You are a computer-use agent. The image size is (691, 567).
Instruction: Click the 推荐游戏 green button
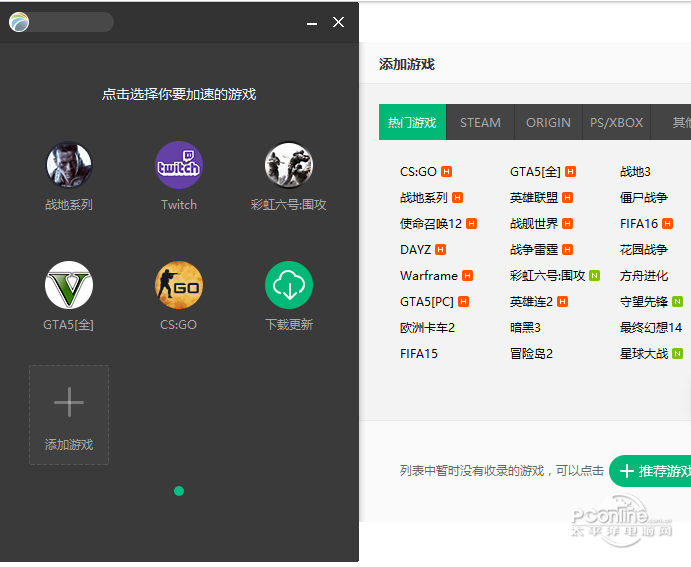(650, 471)
